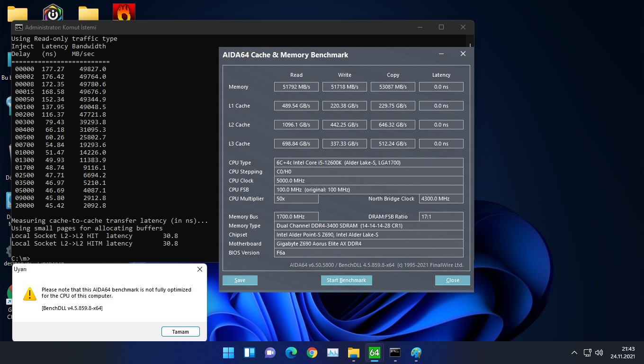Click the North Bridge Clock value 4300.0 MHz
Screen dimensions: 644x364
[x=441, y=199]
